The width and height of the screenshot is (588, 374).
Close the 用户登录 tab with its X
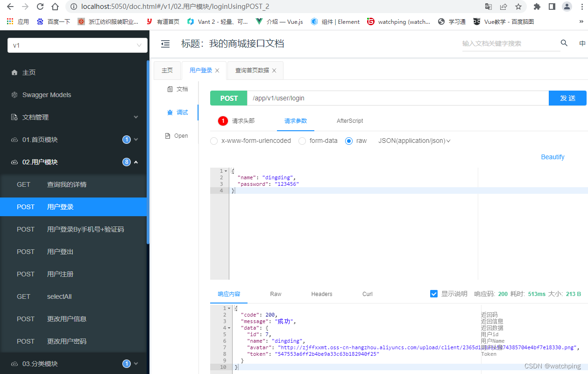pos(217,71)
